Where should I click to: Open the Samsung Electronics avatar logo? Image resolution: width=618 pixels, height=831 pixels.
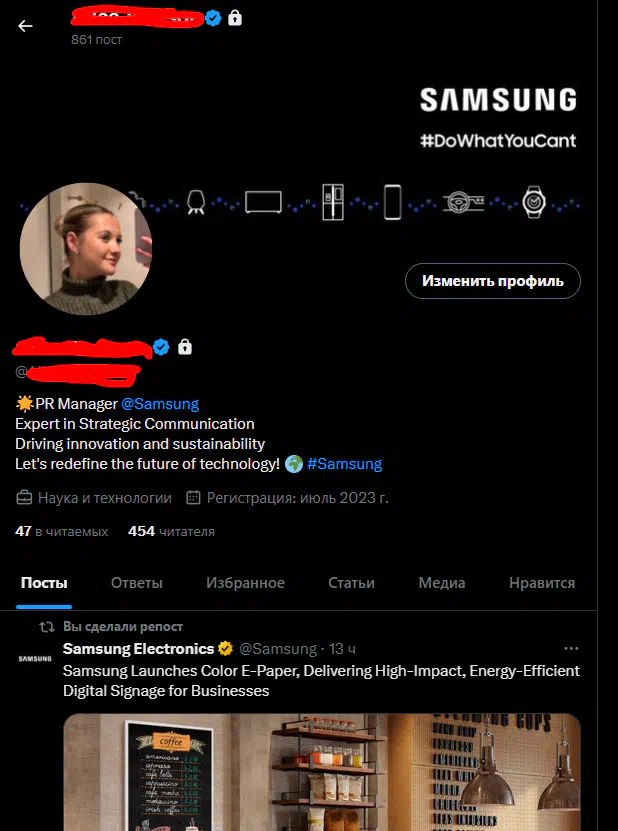tap(35, 659)
